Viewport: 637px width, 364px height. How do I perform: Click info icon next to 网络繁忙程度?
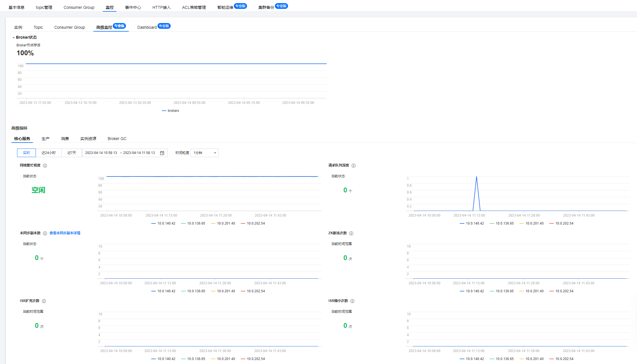(45, 166)
